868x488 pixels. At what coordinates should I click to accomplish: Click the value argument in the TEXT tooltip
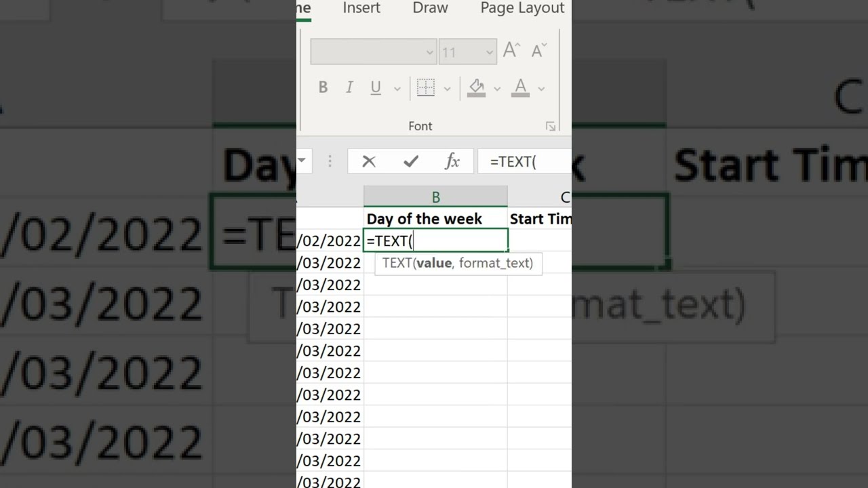434,263
